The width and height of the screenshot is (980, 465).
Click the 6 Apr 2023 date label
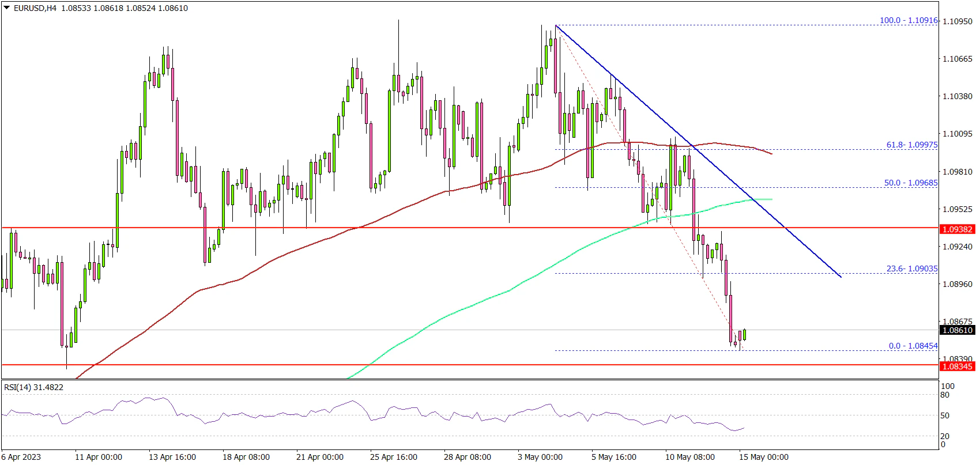tap(21, 457)
